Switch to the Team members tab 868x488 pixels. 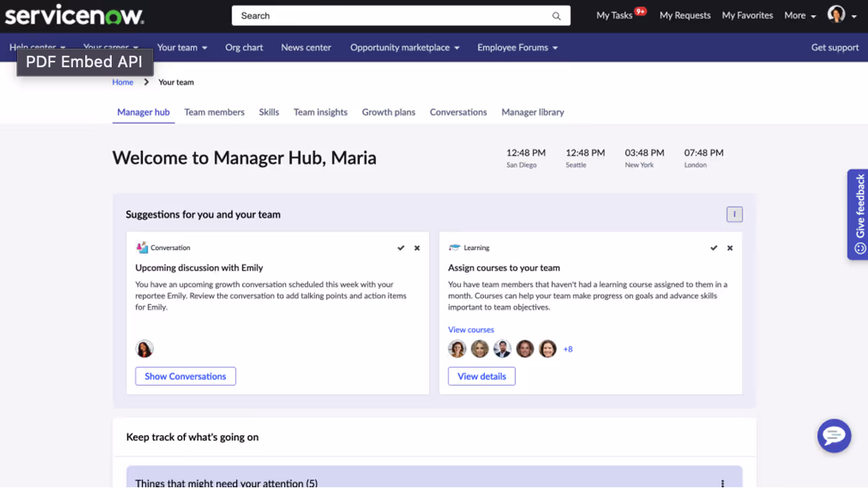point(214,112)
